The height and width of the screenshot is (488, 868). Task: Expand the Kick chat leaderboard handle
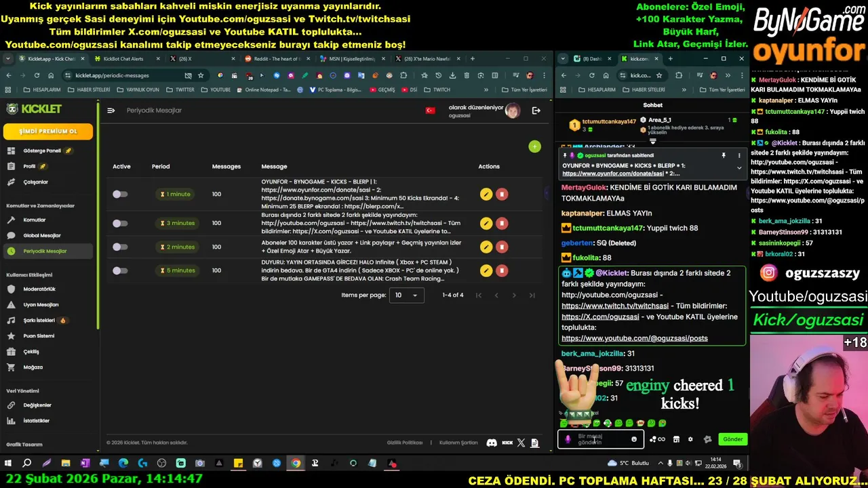click(653, 142)
